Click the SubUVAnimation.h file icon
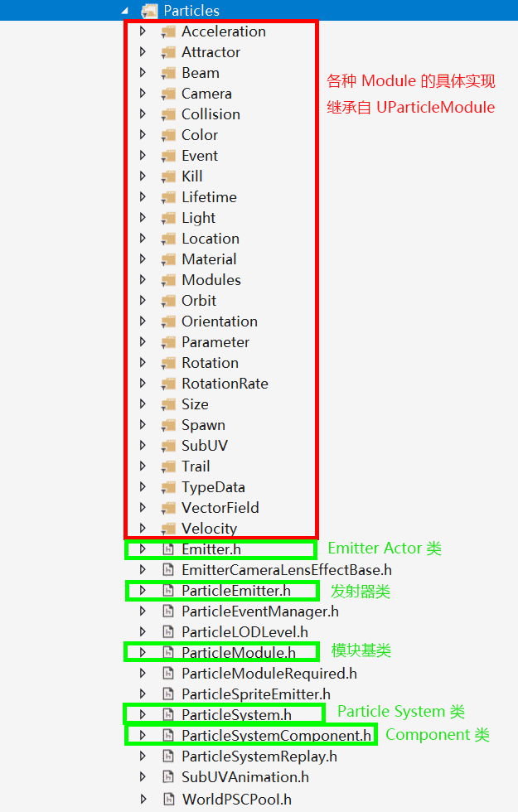Viewport: 518px width, 812px height. point(168,777)
